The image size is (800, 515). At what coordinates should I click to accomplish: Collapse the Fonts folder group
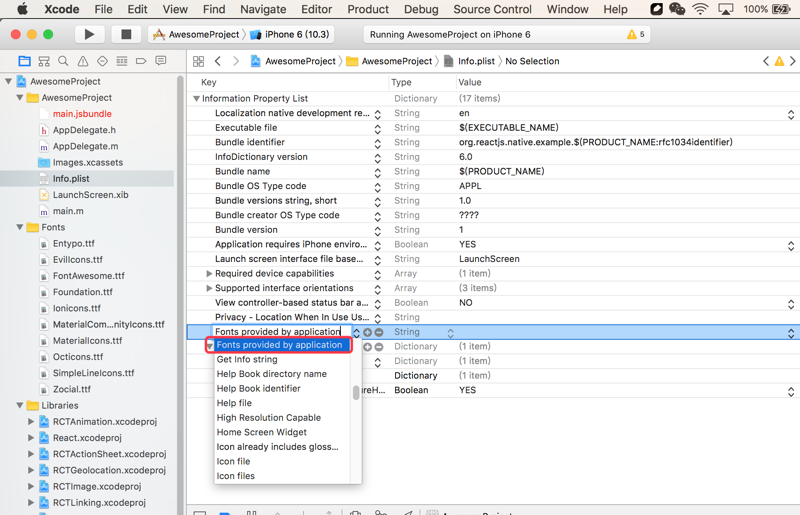(19, 227)
